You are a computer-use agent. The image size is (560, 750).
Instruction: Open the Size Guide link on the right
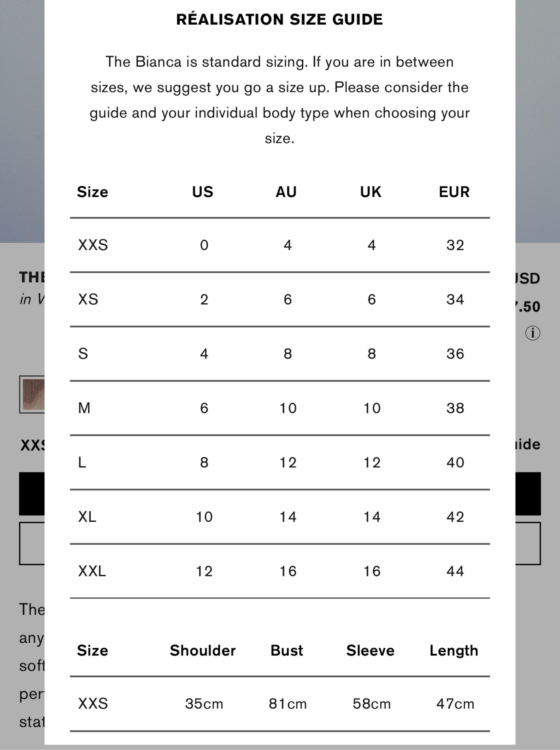tap(528, 444)
